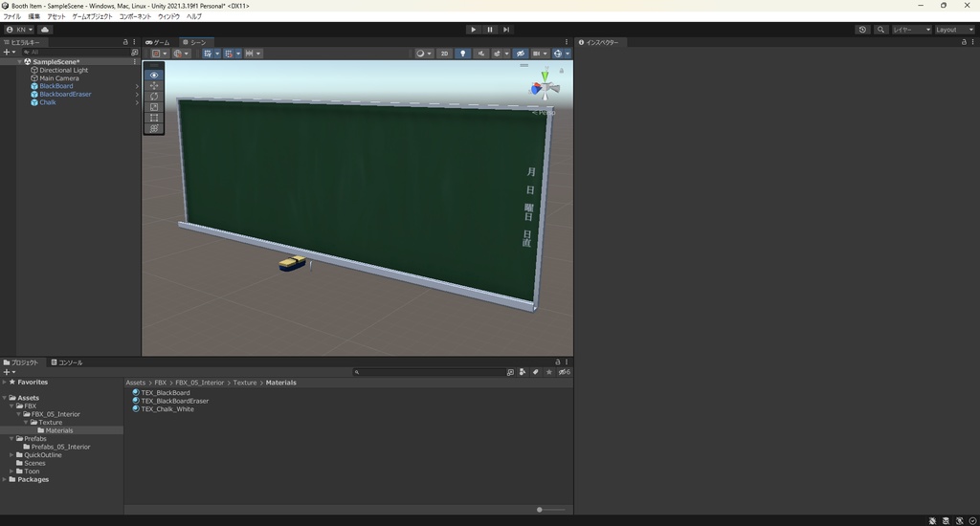Select the Scale tool in scene tools
This screenshot has width=980, height=526.
(154, 107)
